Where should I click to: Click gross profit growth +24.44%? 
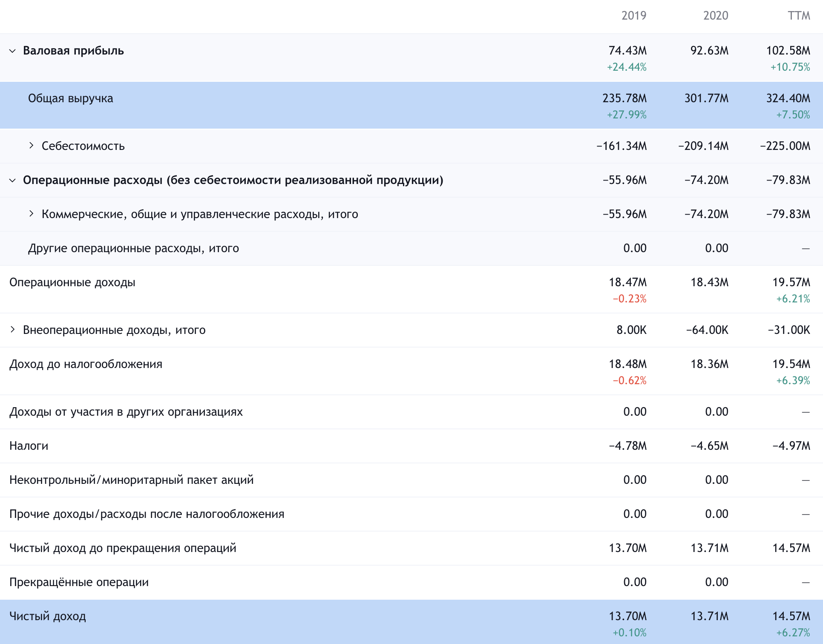[x=627, y=67]
